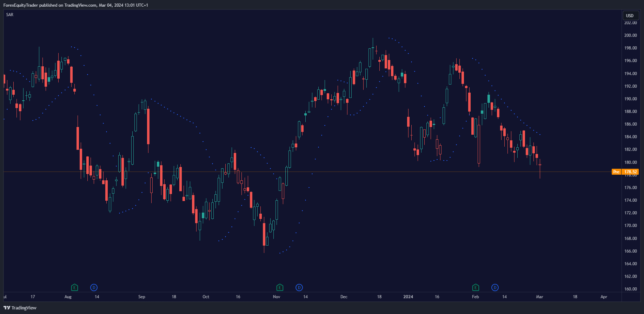Open the earnings marker above the Aug label
The image size is (644, 314).
[74, 288]
